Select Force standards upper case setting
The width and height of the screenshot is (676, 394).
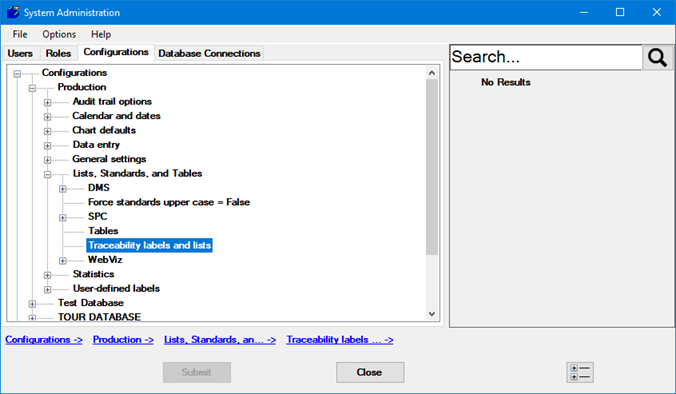(169, 202)
